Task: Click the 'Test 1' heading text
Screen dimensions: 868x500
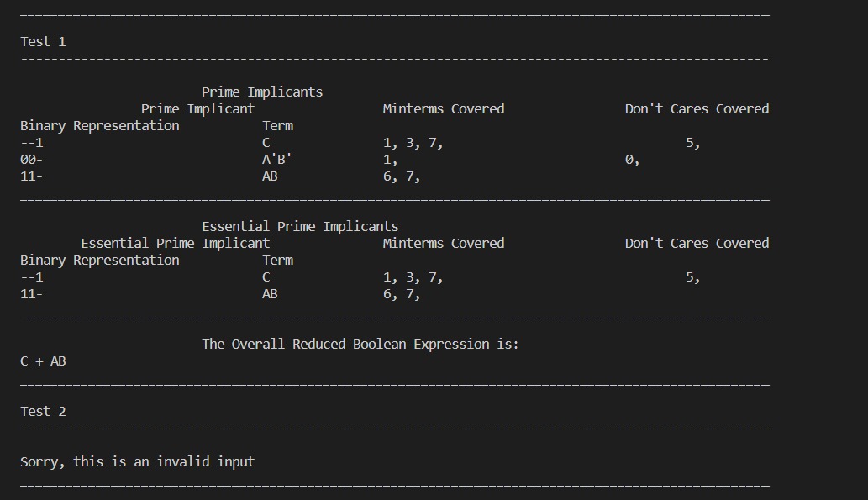Action: tap(43, 42)
